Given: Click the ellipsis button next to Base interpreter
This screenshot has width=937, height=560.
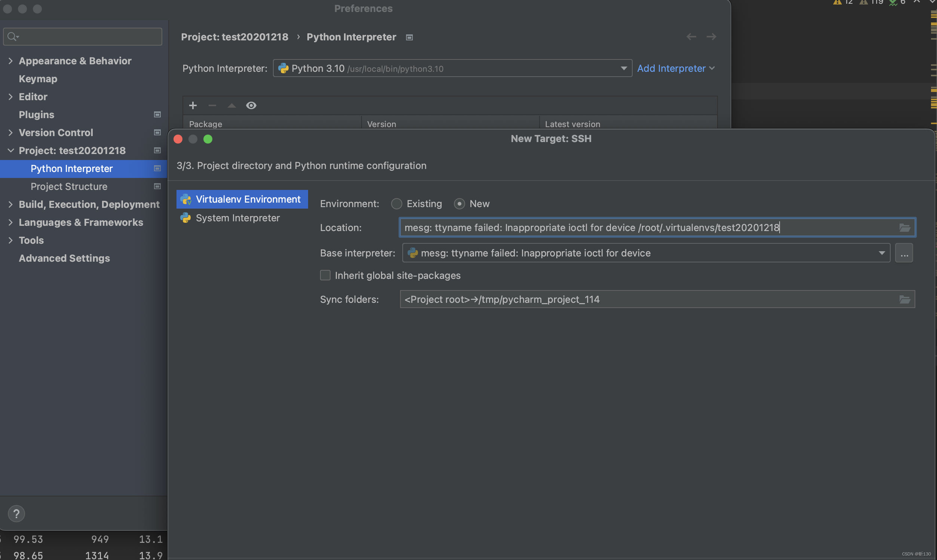Looking at the screenshot, I should coord(904,253).
